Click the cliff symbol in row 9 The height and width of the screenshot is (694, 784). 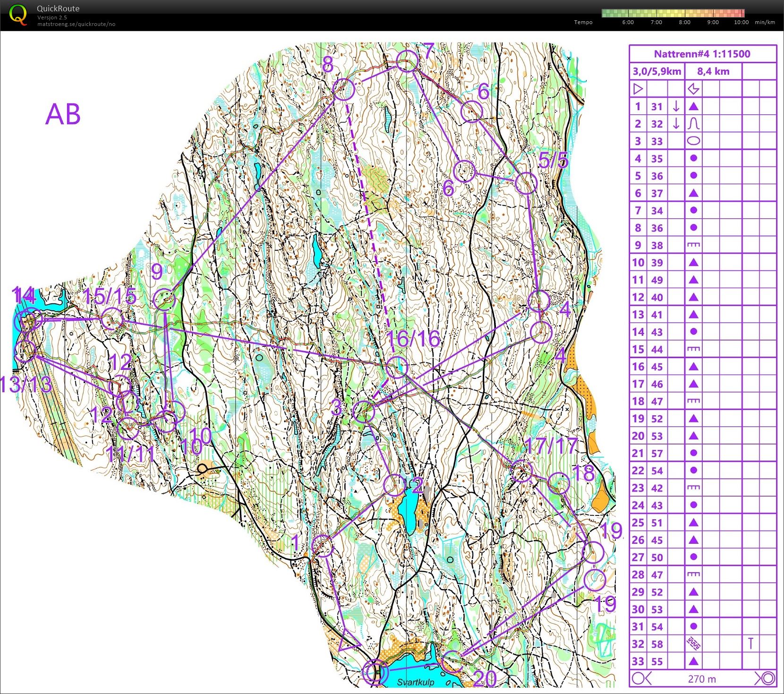tap(693, 245)
